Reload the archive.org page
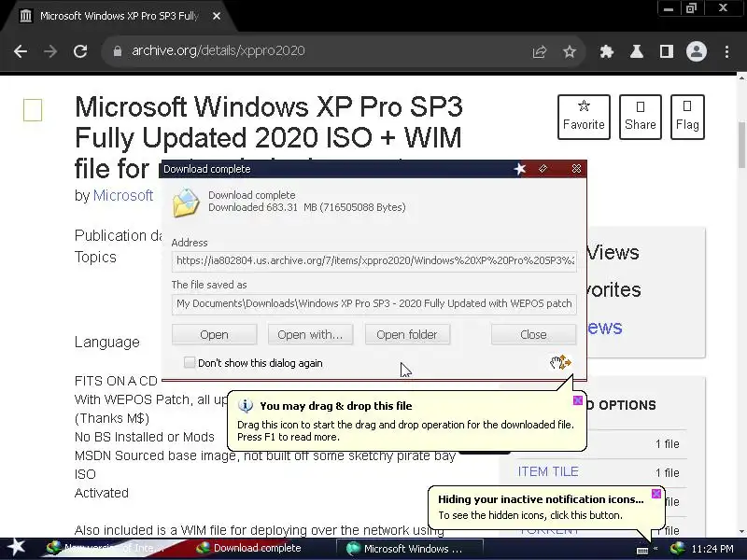The image size is (747, 560). coord(80,51)
